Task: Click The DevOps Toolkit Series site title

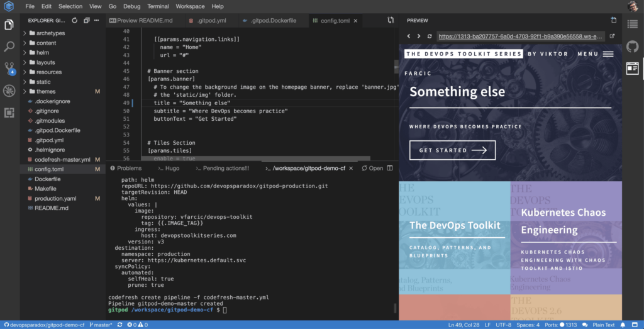Action: pos(464,54)
